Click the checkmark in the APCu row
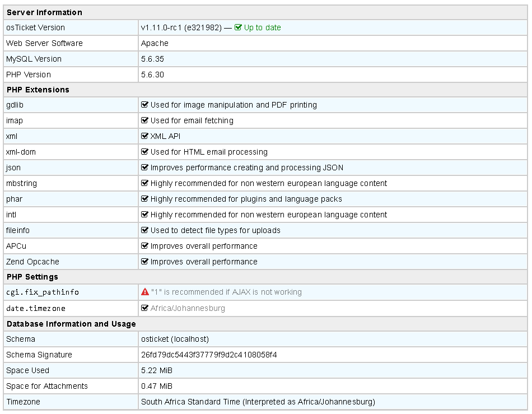This screenshot has height=414, width=532. click(144, 246)
